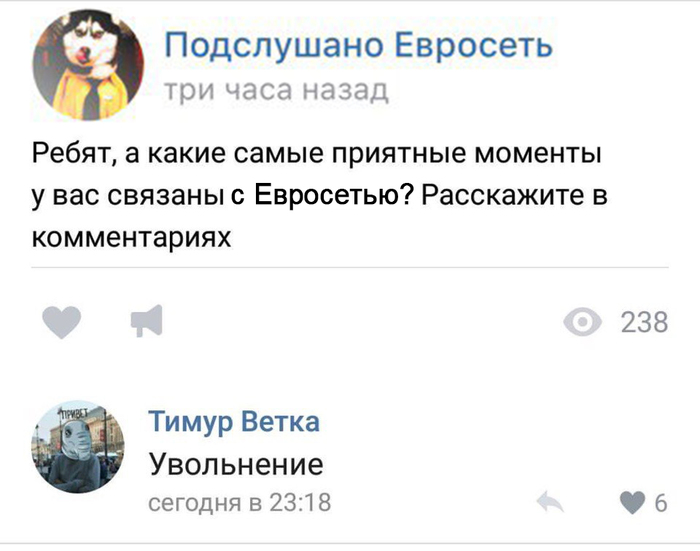
Task: Click the word комментариях in post
Action: click(x=132, y=237)
